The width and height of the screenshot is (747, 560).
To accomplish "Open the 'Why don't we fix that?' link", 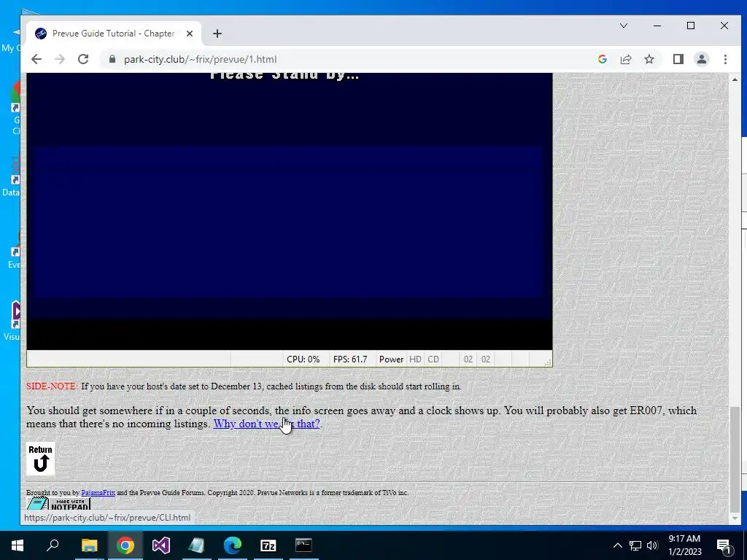I will [x=266, y=424].
